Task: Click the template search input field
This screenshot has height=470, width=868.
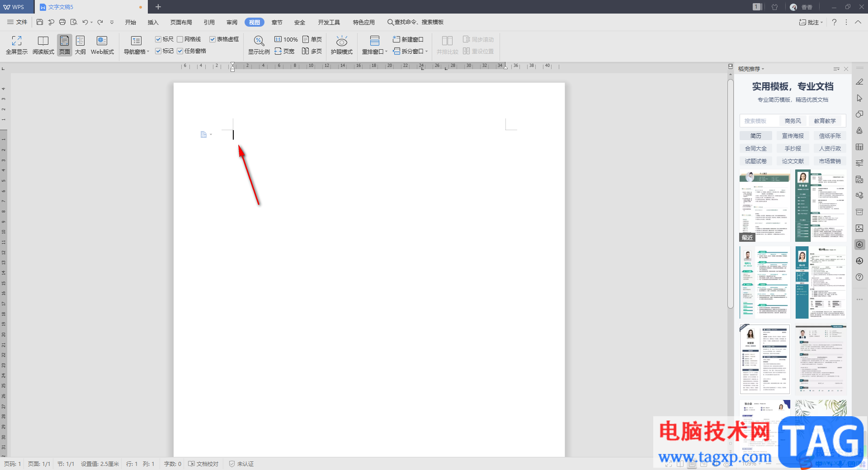Action: 759,121
